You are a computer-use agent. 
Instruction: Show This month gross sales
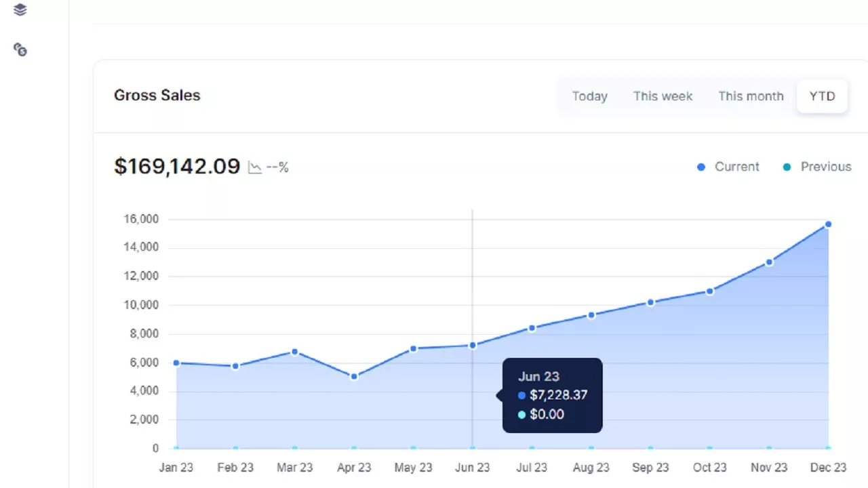coord(751,96)
